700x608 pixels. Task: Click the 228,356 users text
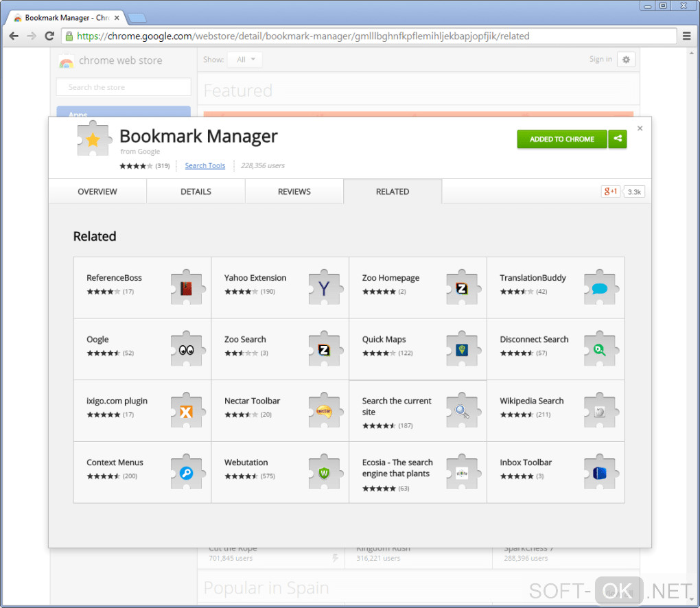[x=262, y=165]
